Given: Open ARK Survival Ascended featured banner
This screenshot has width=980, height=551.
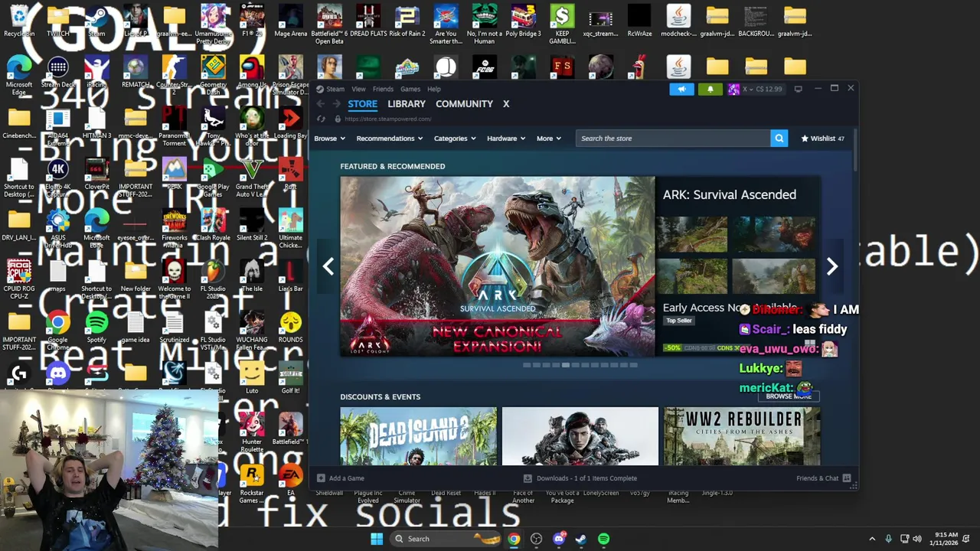Looking at the screenshot, I should (498, 266).
